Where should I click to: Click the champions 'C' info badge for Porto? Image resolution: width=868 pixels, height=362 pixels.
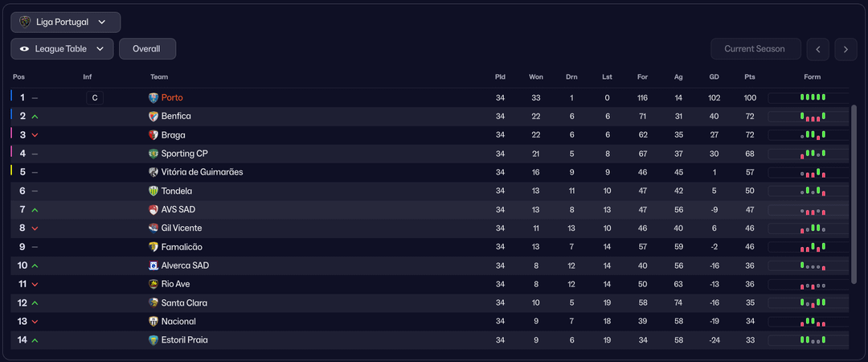(95, 98)
